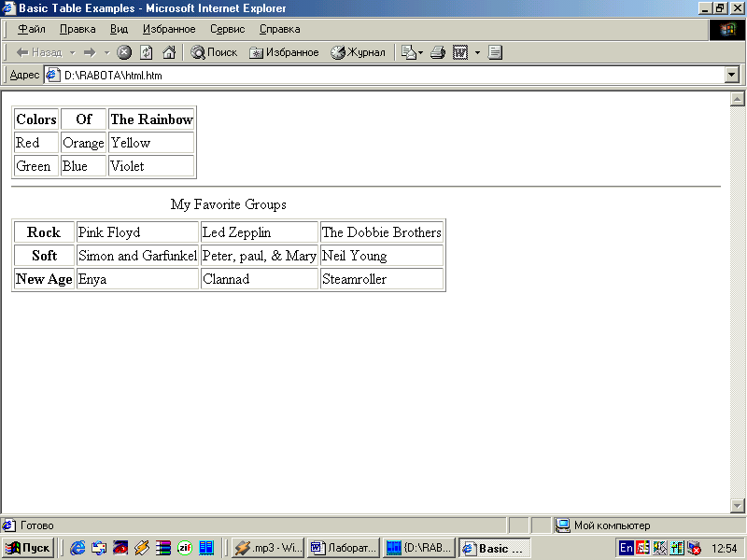This screenshot has width=747, height=560.
Task: Click the green-blue tray icon beside it
Action: click(x=677, y=548)
